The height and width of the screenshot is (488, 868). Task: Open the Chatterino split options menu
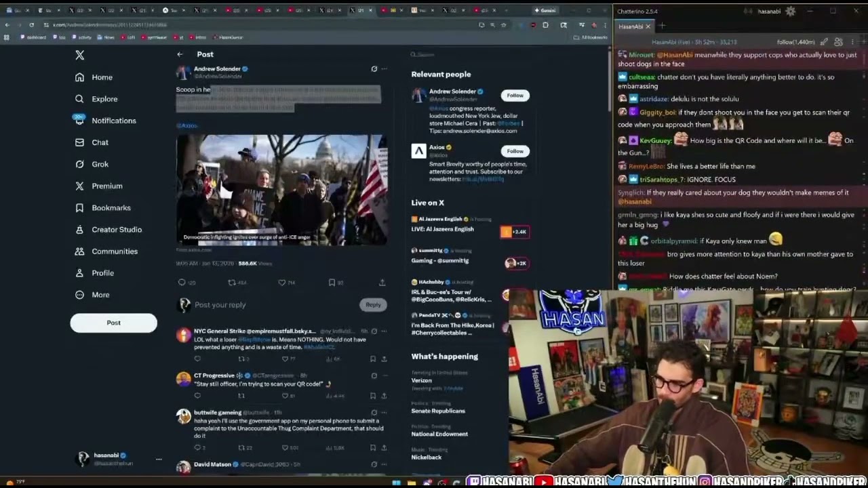pos(852,42)
